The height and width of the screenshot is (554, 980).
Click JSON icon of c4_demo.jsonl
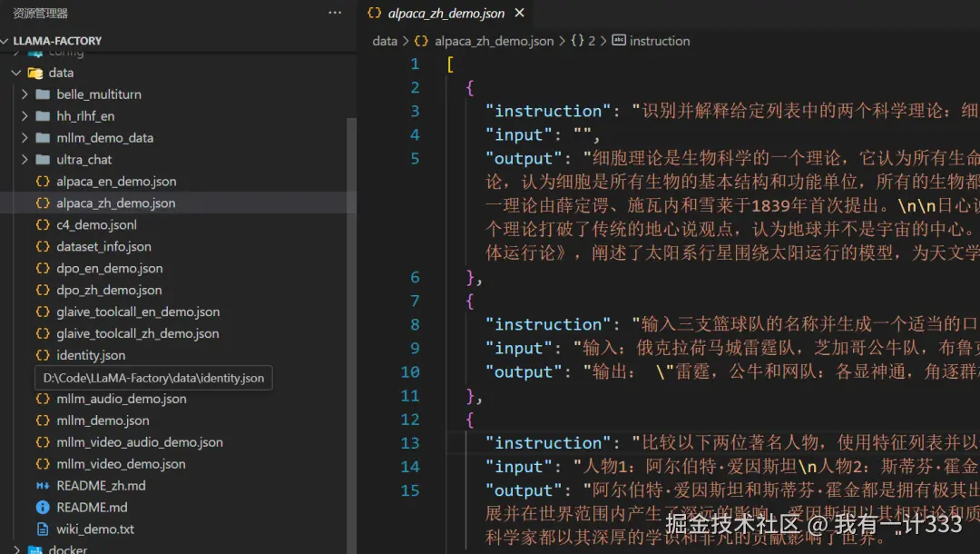[x=43, y=224]
